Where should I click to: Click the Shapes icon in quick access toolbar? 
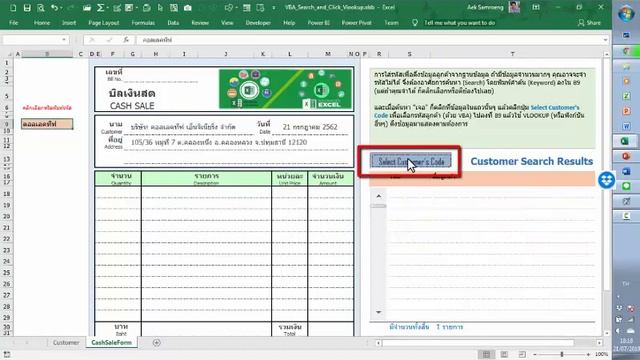(x=229, y=7)
